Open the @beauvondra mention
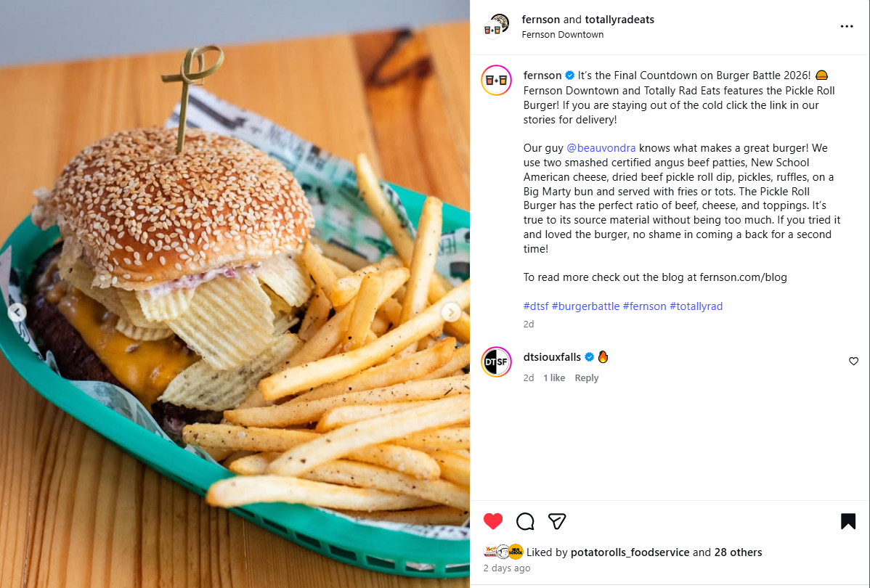870x588 pixels. 601,148
